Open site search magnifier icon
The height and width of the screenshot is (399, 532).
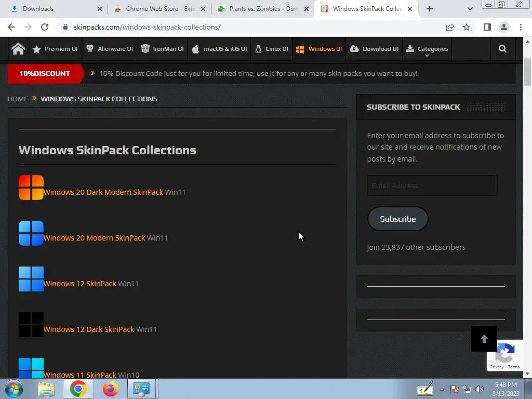coord(502,49)
